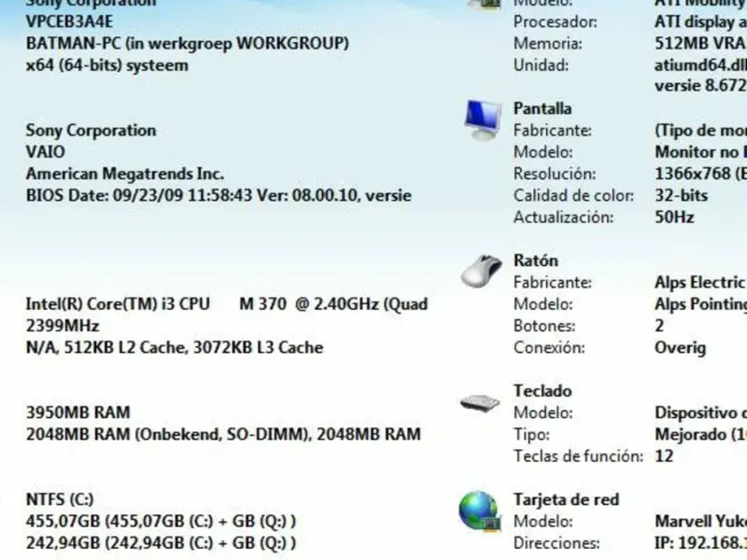Click the Teclas de función label
This screenshot has width=747, height=560.
click(x=578, y=456)
